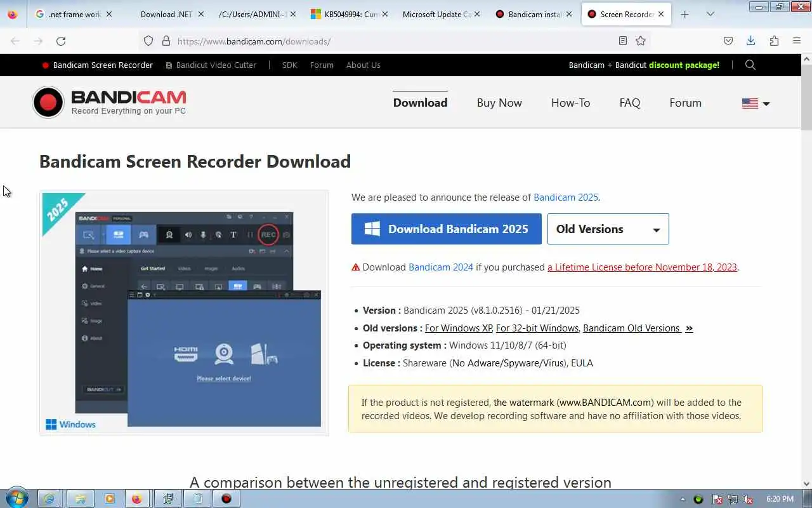Click the Bandicam 2025 product screenshot

(x=184, y=312)
